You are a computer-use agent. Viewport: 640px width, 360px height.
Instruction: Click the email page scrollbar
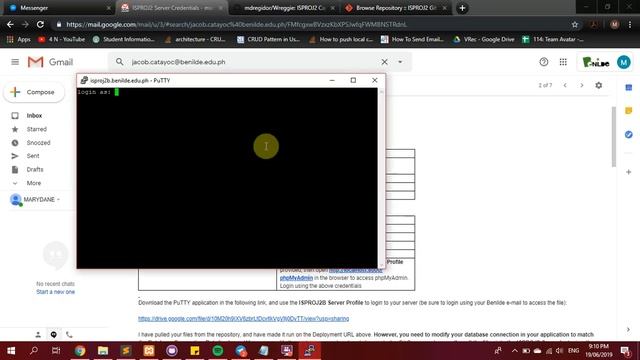(613, 137)
